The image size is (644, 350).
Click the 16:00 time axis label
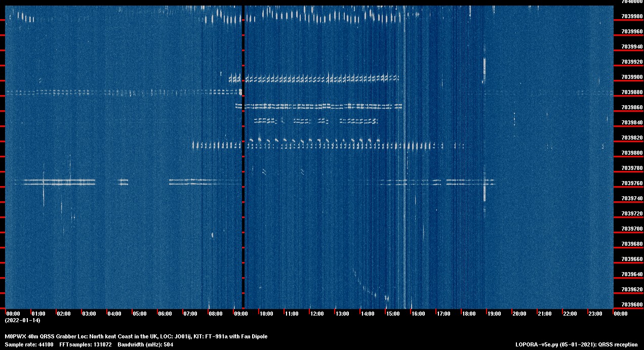click(x=418, y=314)
